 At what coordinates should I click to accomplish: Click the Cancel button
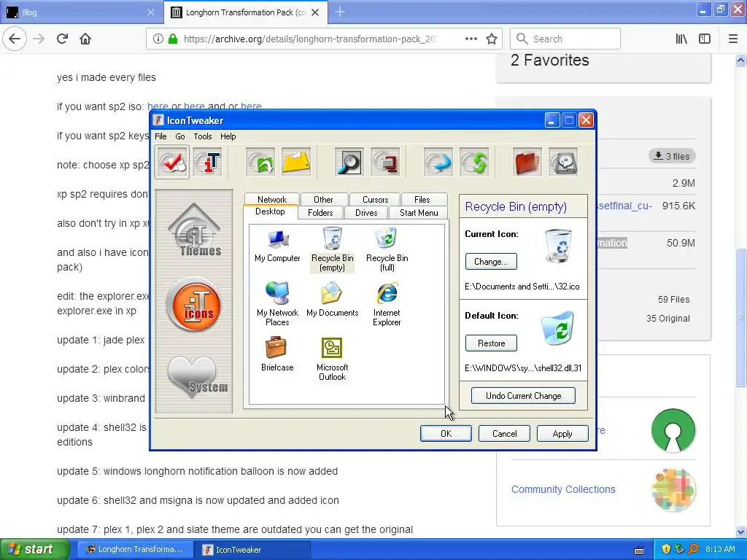coord(504,433)
